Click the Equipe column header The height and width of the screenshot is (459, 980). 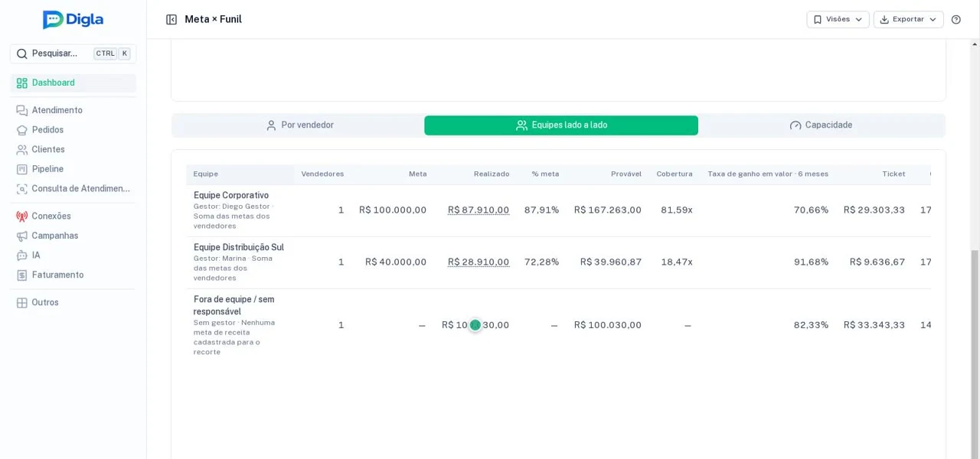(205, 174)
